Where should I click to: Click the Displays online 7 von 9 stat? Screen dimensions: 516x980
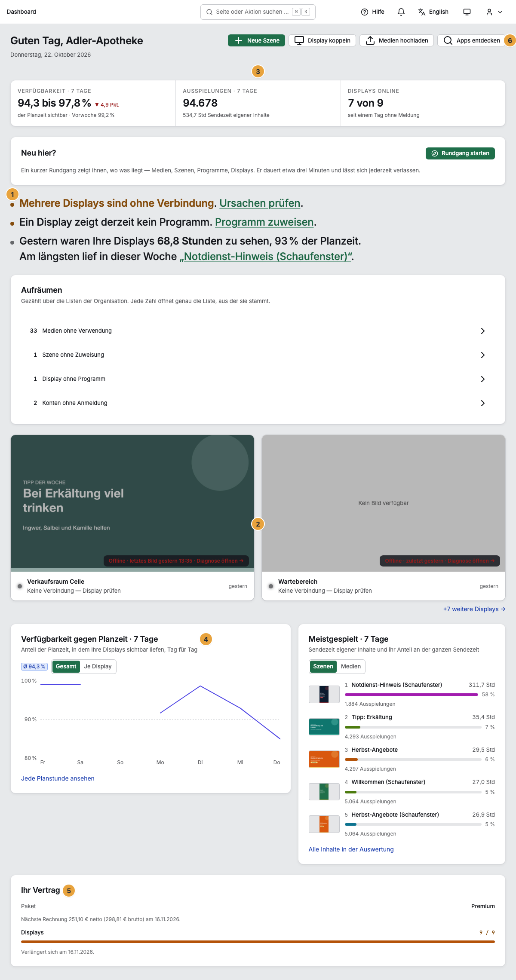click(423, 103)
